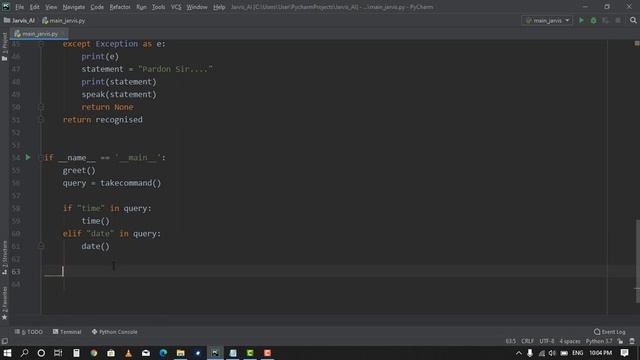Image resolution: width=640 pixels, height=360 pixels.
Task: Open the Tools menu
Action: (x=158, y=7)
